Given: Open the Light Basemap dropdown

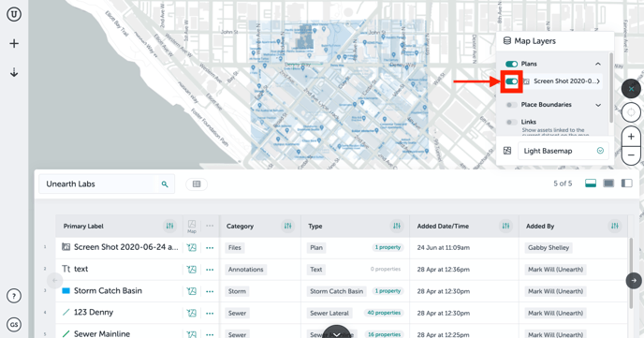Looking at the screenshot, I should click(563, 151).
